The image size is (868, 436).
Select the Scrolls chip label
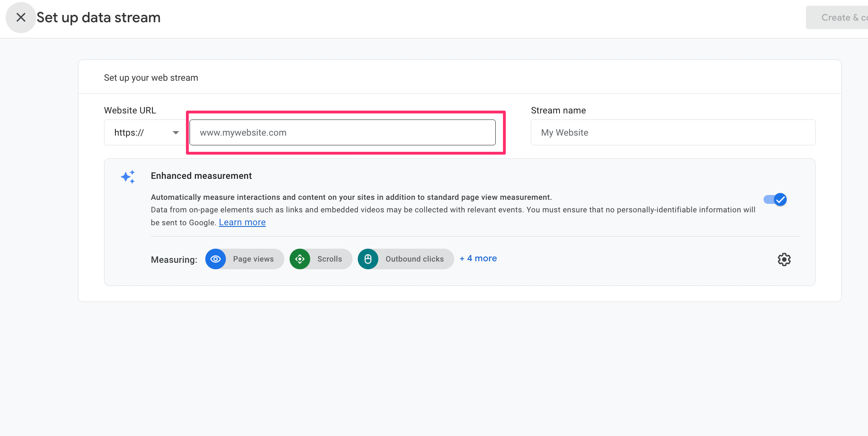click(x=330, y=259)
